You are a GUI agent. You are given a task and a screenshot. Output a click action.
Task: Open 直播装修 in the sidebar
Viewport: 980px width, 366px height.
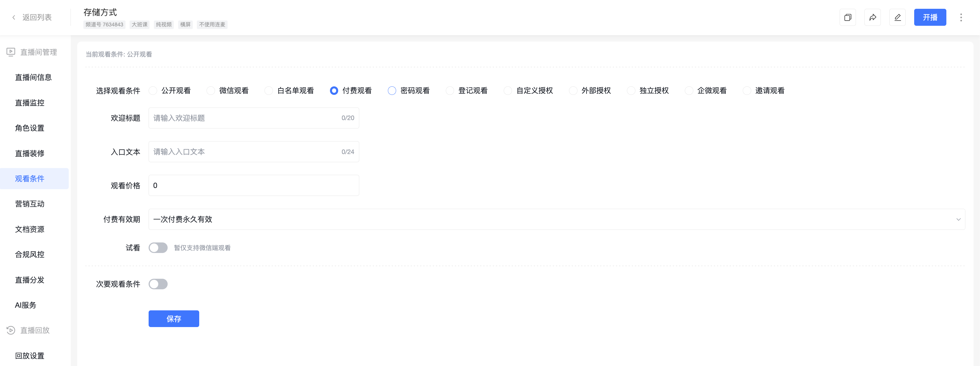[30, 153]
